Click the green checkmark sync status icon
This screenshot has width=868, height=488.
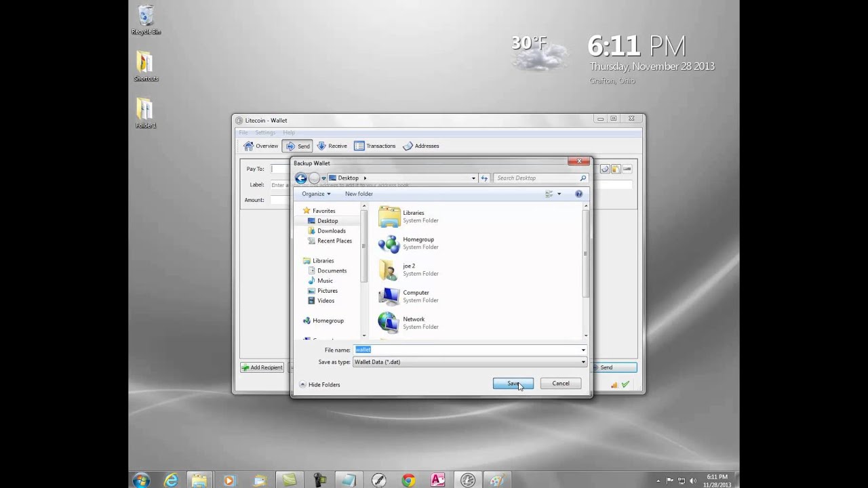625,385
